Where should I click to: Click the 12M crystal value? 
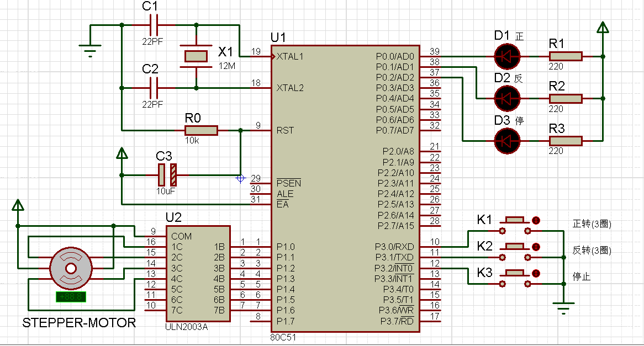tap(227, 66)
